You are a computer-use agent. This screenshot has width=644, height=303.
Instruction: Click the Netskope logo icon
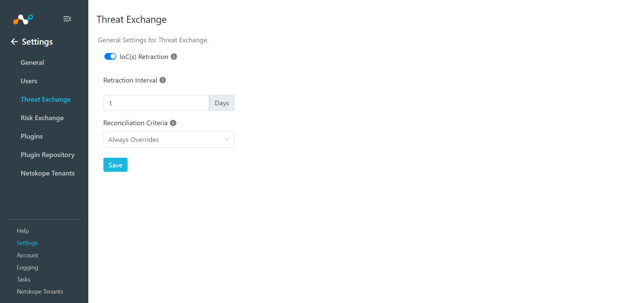(23, 19)
